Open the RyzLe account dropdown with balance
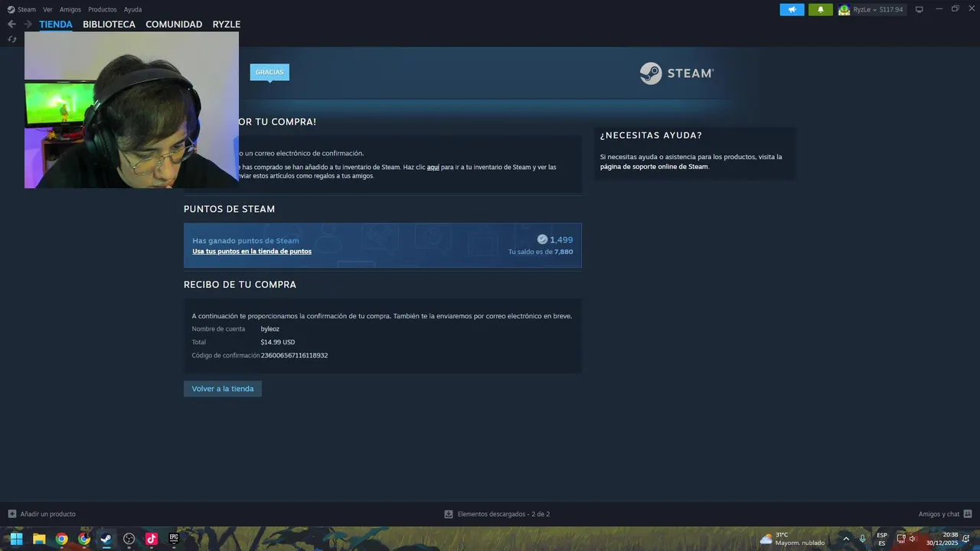Viewport: 980px width, 551px height. pyautogui.click(x=877, y=9)
